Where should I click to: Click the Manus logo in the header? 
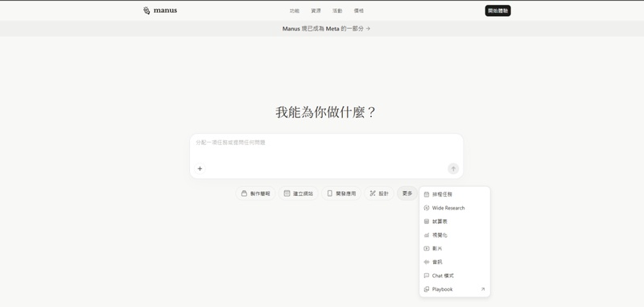[160, 10]
